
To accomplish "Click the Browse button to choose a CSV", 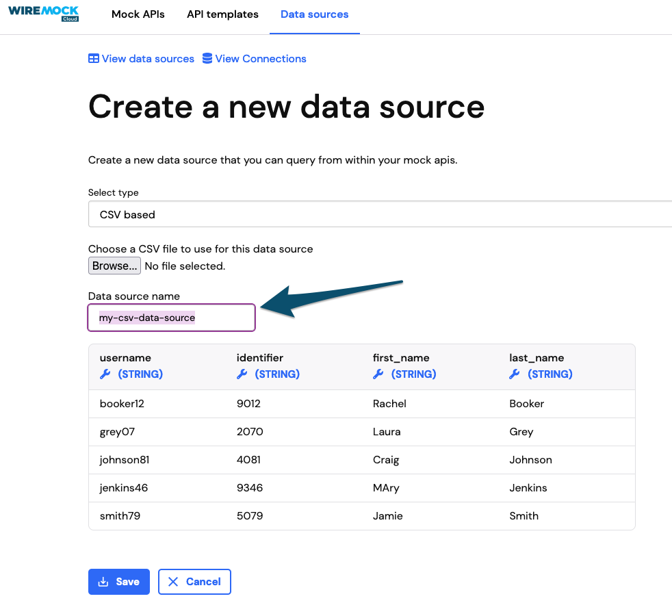I will click(114, 266).
